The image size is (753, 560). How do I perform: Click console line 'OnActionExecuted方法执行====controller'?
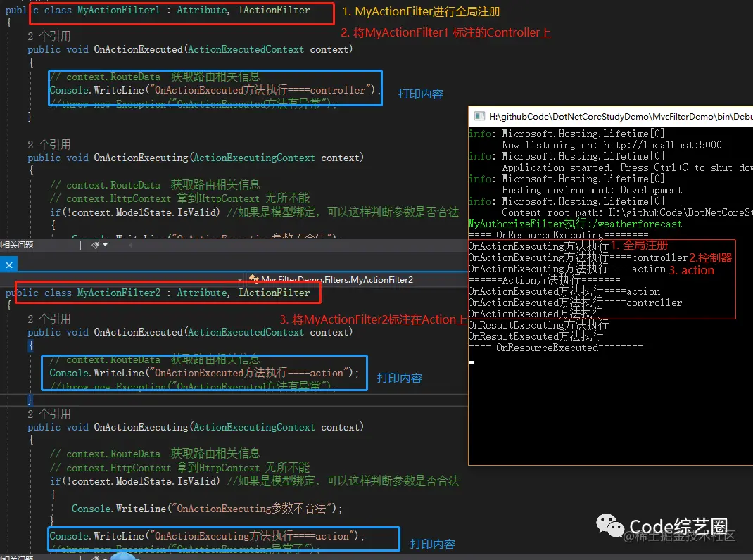click(575, 303)
